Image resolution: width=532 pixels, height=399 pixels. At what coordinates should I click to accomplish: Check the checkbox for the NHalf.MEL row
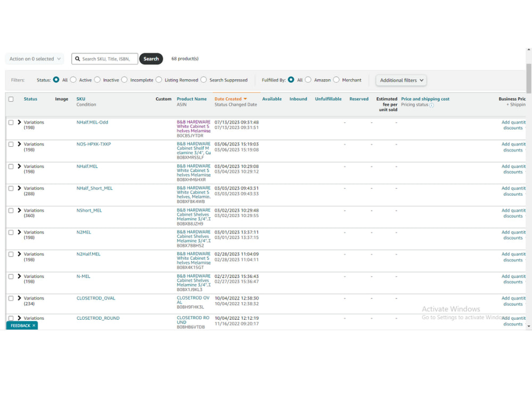click(11, 165)
